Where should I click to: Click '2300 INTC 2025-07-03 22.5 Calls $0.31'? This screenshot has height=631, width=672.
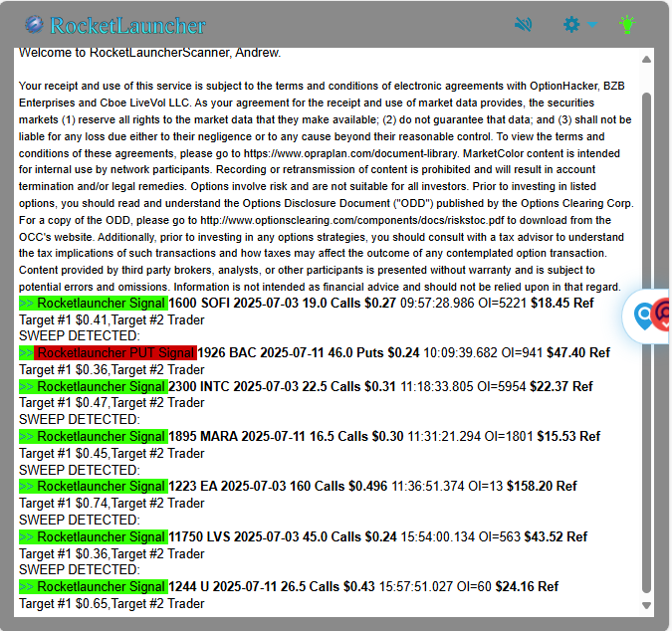(x=283, y=386)
